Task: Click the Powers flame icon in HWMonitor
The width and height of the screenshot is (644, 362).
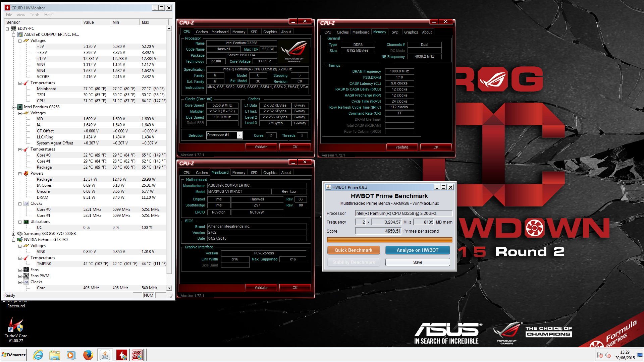Action: tap(26, 173)
